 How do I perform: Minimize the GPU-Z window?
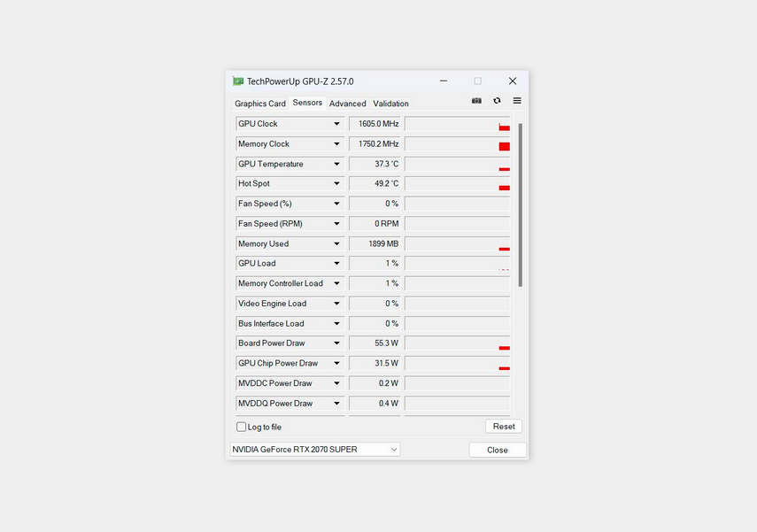(x=444, y=81)
